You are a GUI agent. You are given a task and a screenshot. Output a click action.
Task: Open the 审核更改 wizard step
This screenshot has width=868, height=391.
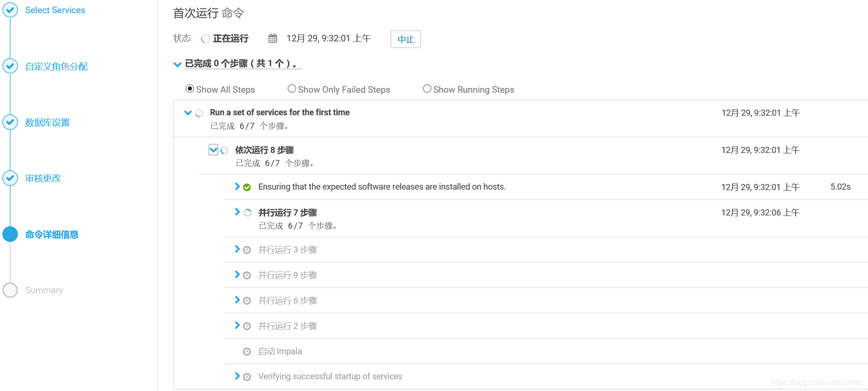(x=43, y=178)
